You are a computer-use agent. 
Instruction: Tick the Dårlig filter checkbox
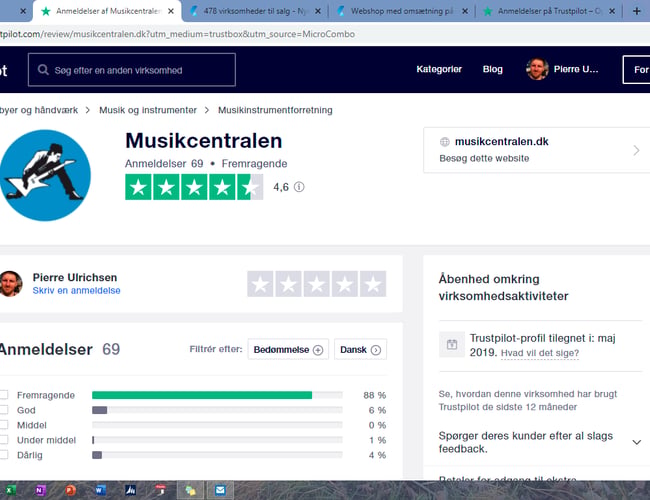coord(4,454)
